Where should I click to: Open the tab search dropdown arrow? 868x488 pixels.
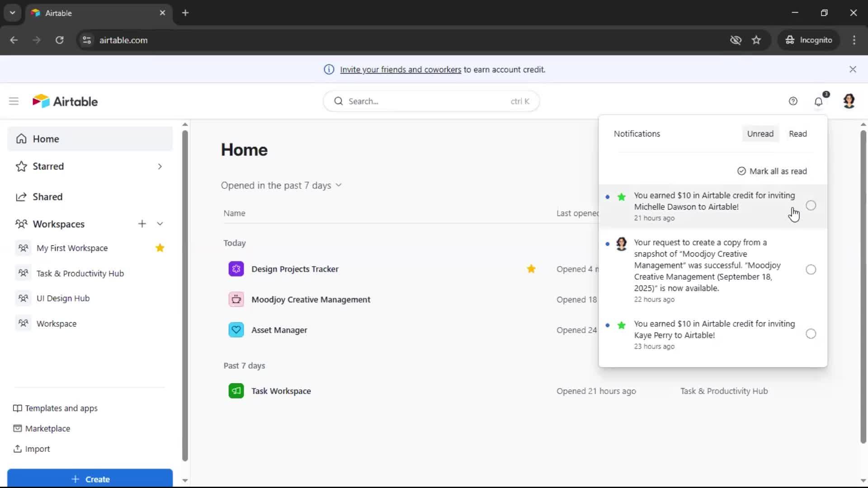[12, 13]
